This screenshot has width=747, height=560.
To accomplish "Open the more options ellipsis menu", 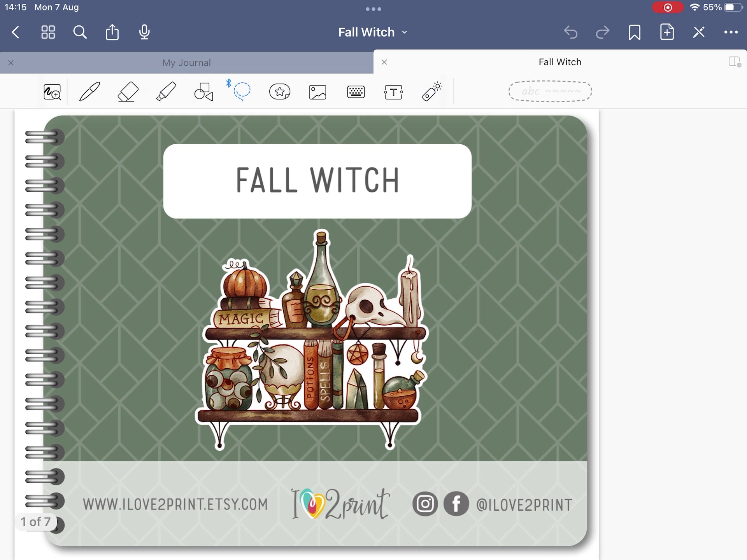I will [731, 32].
